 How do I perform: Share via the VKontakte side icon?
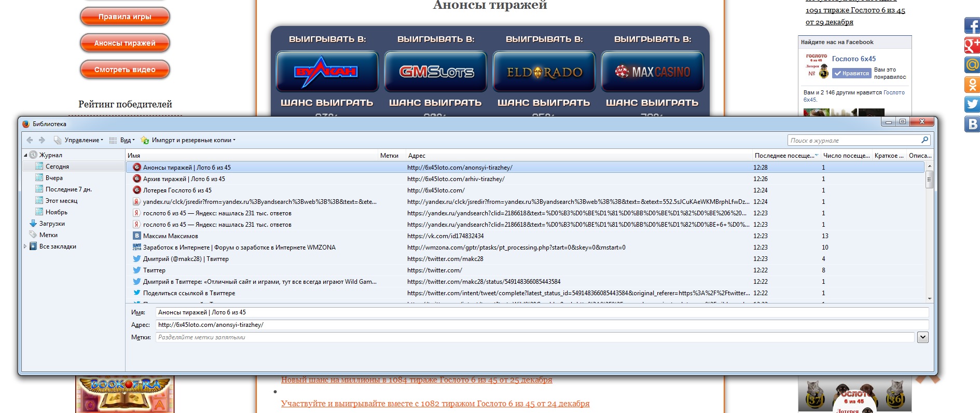point(972,124)
